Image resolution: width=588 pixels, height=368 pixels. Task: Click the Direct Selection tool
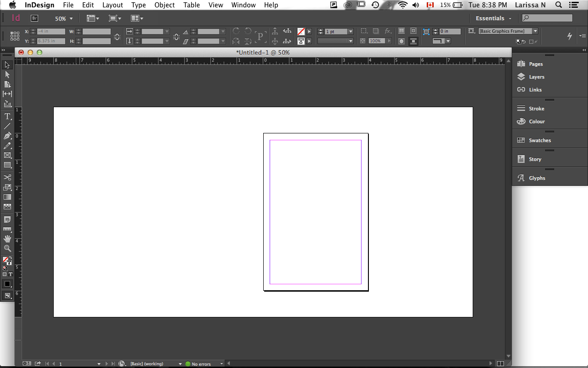click(7, 75)
